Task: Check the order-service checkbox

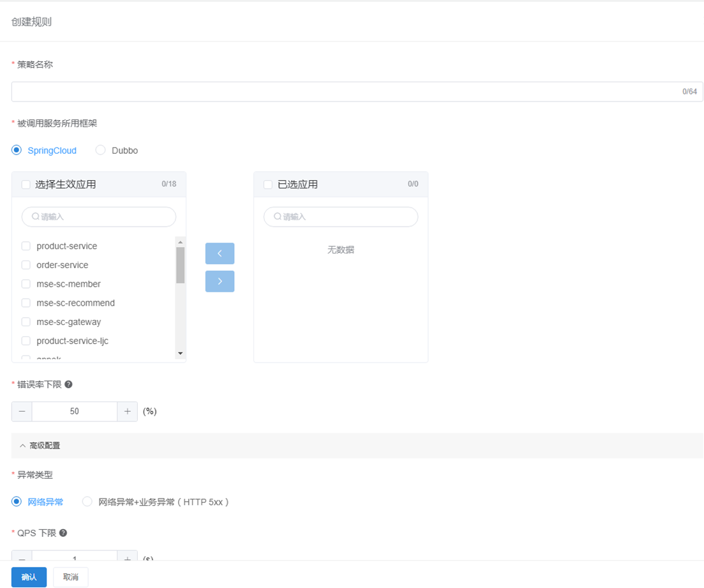Action: pyautogui.click(x=26, y=264)
